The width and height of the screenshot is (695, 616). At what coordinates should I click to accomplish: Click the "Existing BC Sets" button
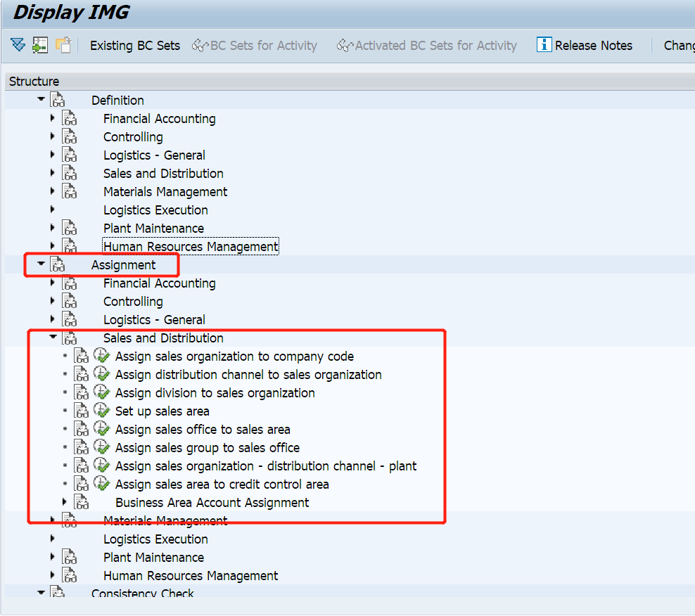point(134,44)
